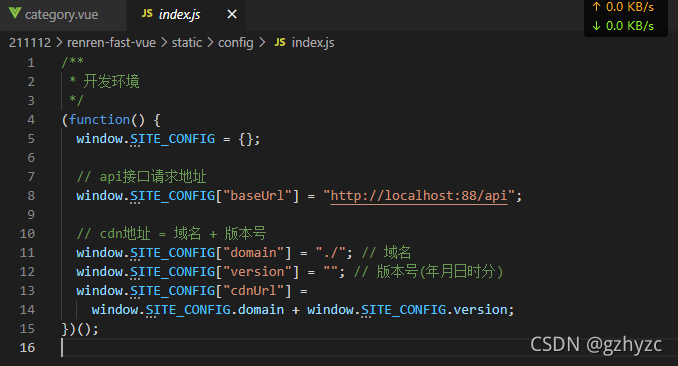
Task: Click SITE_CONFIG.version on line 14
Action: [435, 310]
